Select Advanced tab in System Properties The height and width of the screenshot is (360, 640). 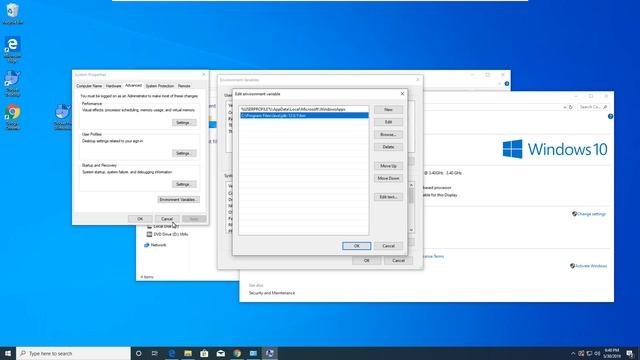click(133, 86)
